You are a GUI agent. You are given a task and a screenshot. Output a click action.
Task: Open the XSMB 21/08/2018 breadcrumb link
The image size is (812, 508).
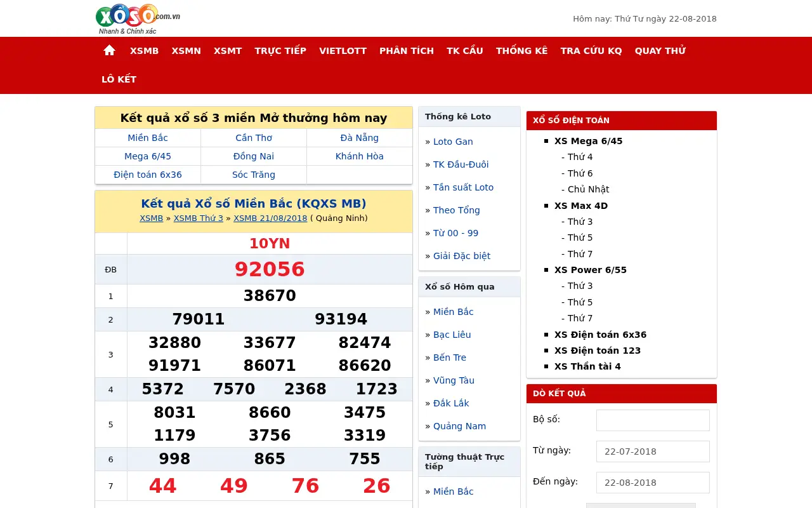[270, 218]
